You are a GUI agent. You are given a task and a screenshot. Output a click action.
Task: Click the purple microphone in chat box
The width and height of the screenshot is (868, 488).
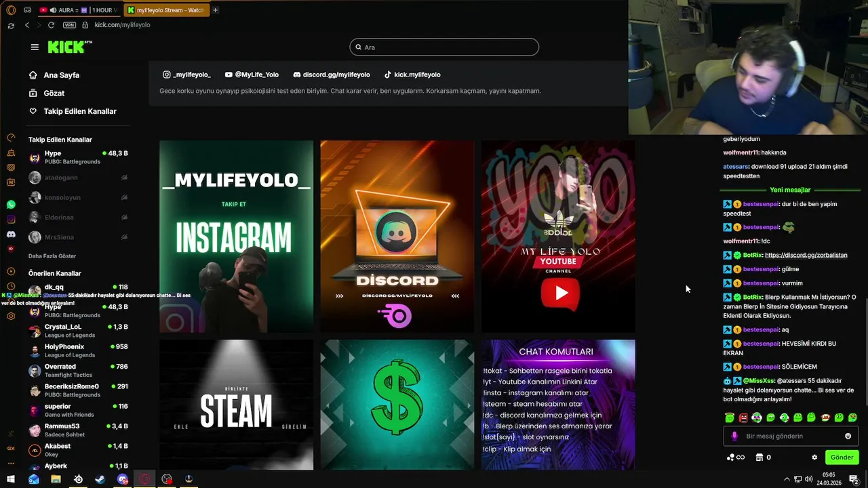click(734, 436)
